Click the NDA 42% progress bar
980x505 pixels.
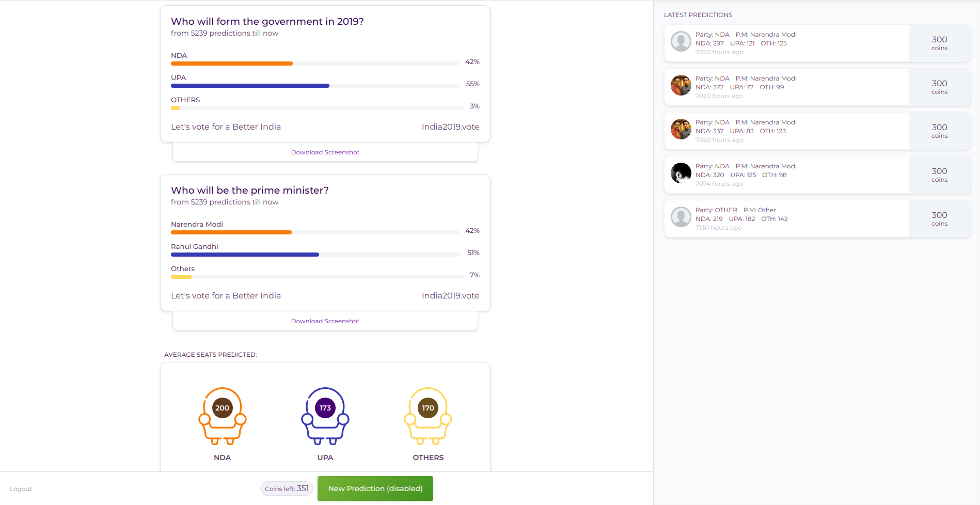(x=315, y=64)
